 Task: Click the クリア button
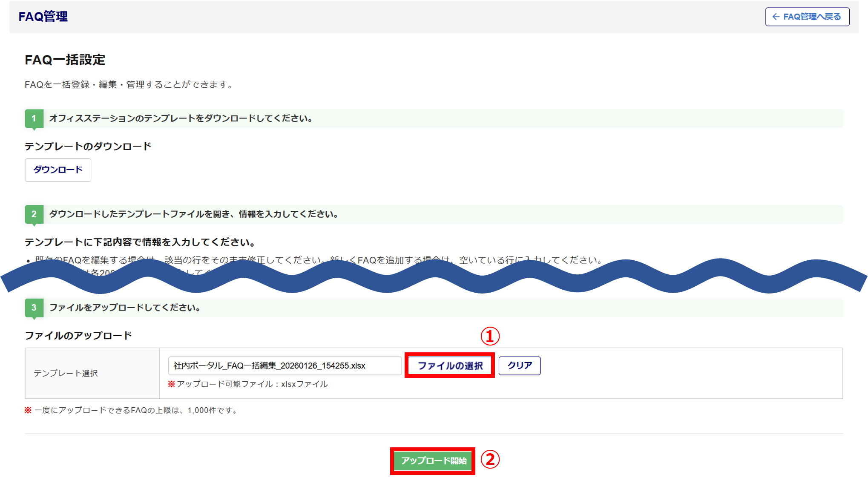point(519,366)
